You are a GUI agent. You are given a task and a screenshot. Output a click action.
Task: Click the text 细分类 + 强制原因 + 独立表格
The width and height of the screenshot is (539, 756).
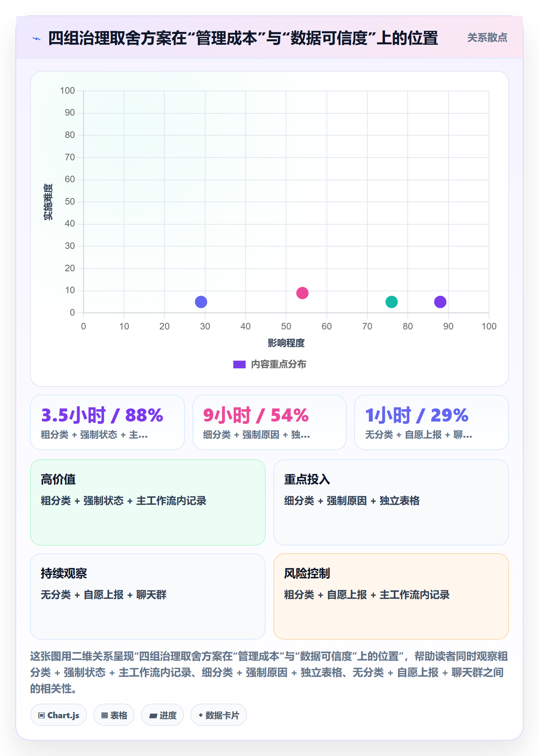352,501
